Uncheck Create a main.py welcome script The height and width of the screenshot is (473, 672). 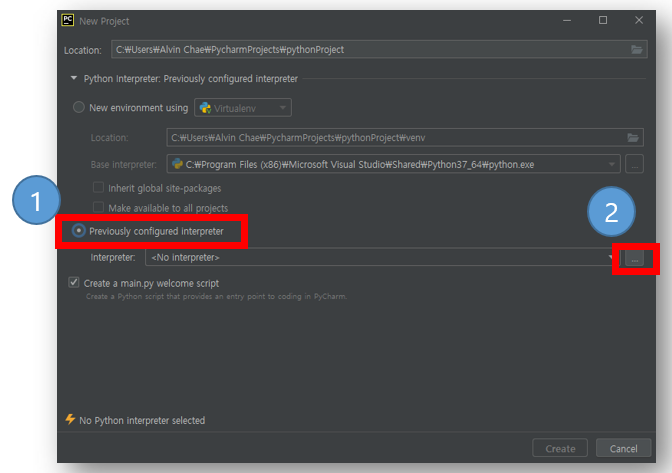(74, 282)
